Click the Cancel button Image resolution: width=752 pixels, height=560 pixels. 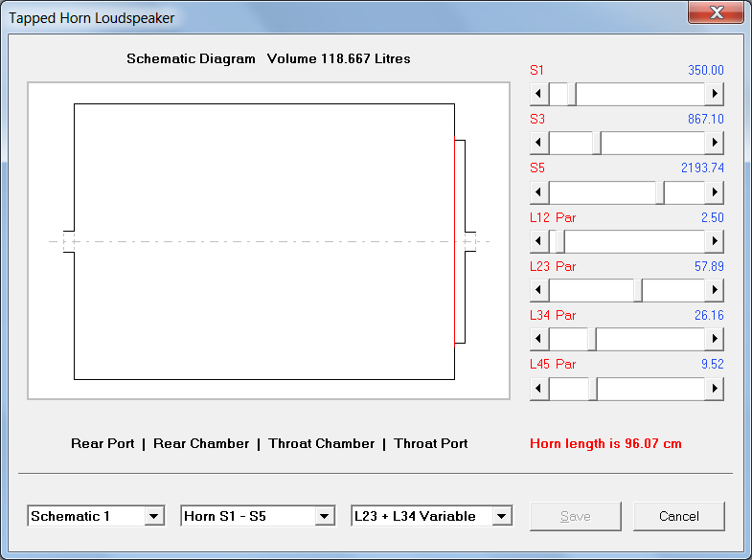tap(678, 516)
